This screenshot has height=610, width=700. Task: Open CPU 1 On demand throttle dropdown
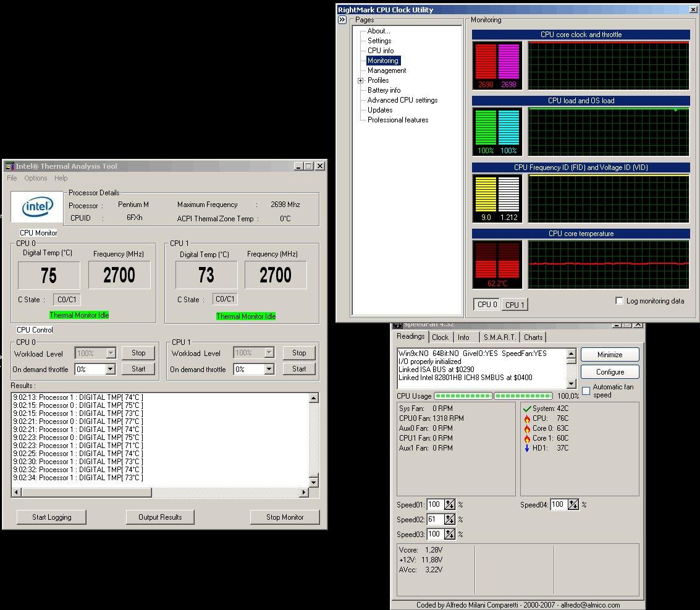click(x=269, y=370)
